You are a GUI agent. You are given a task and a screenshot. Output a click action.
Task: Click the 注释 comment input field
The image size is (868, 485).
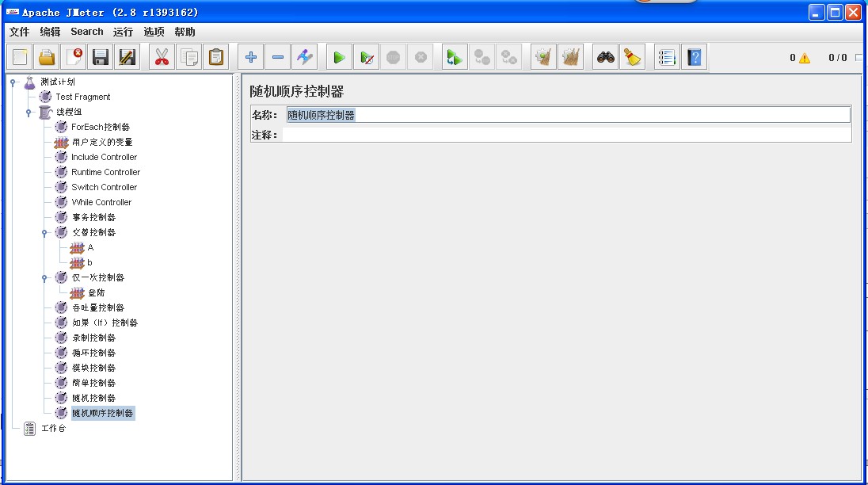pos(567,135)
